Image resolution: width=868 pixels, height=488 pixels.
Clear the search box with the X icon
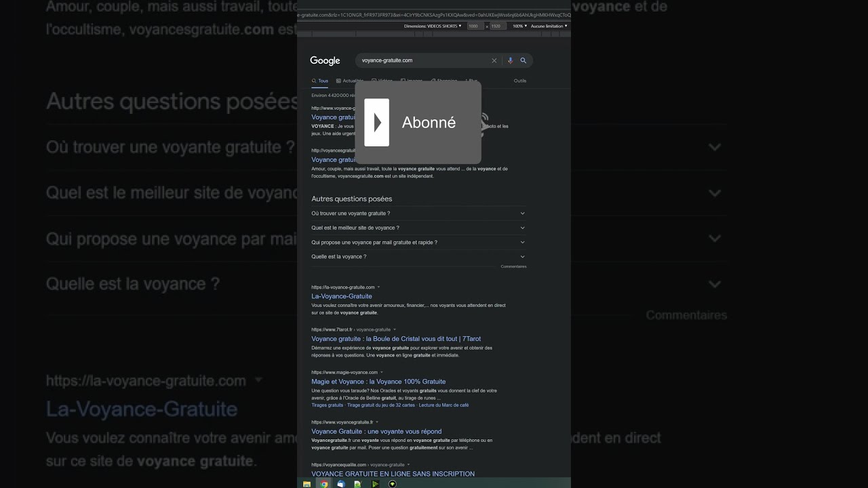(x=494, y=60)
